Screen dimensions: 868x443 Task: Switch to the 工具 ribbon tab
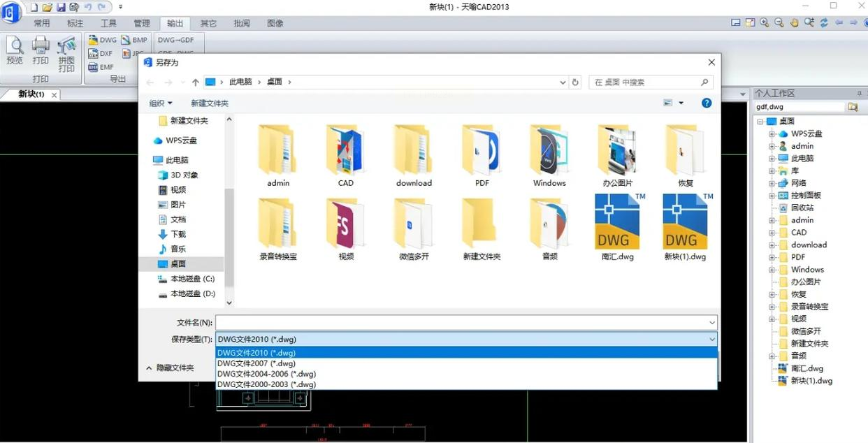108,23
